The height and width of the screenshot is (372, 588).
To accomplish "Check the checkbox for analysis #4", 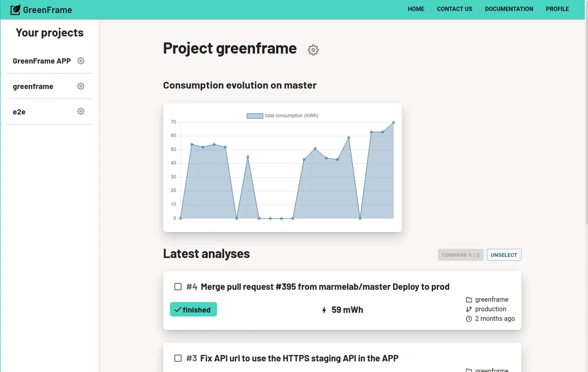I will point(178,286).
